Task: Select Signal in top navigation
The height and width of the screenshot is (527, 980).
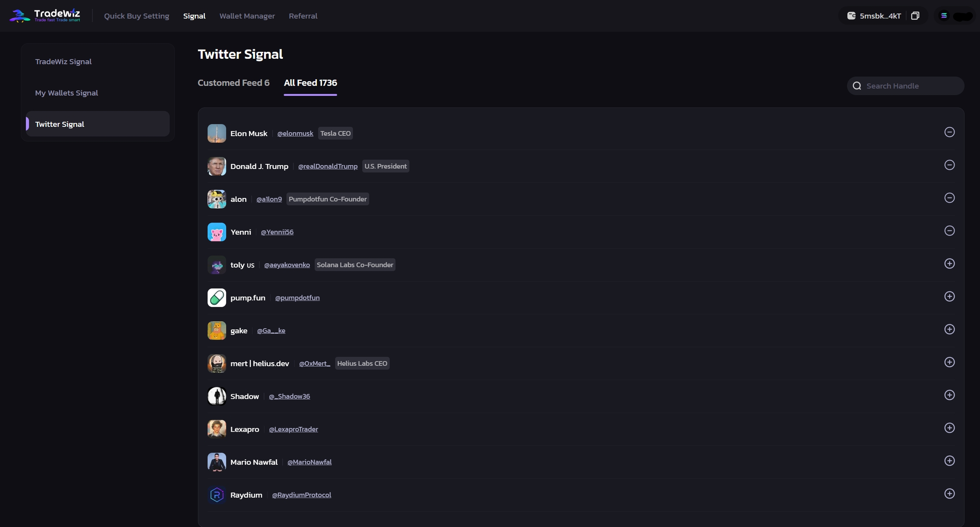Action: (194, 16)
